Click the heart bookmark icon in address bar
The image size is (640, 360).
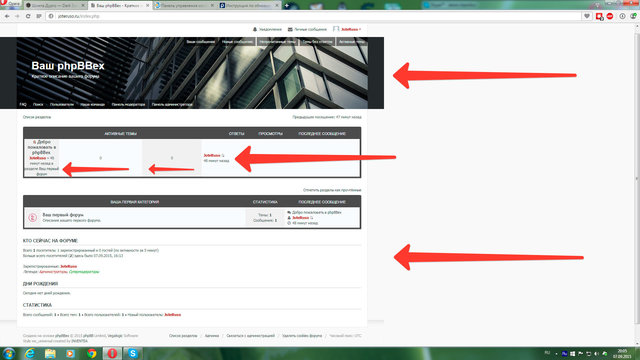pos(587,16)
